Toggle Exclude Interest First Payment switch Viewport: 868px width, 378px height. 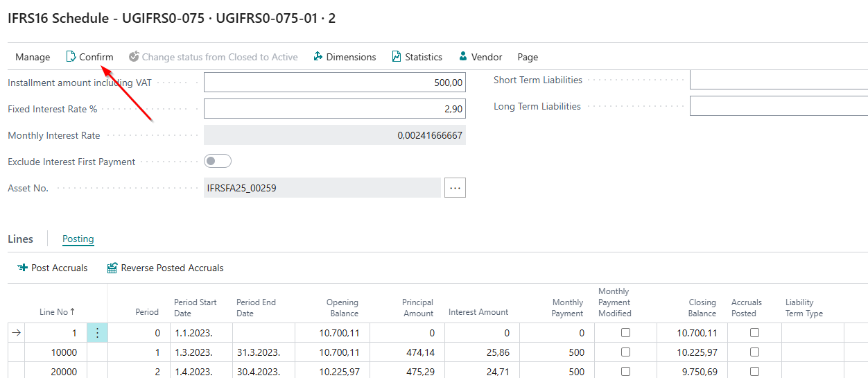(218, 161)
